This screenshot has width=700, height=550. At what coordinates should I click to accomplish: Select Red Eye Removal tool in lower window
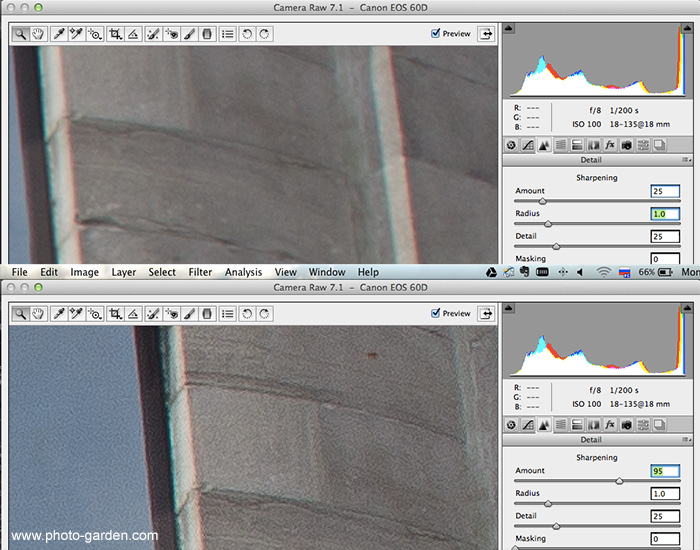(x=170, y=313)
